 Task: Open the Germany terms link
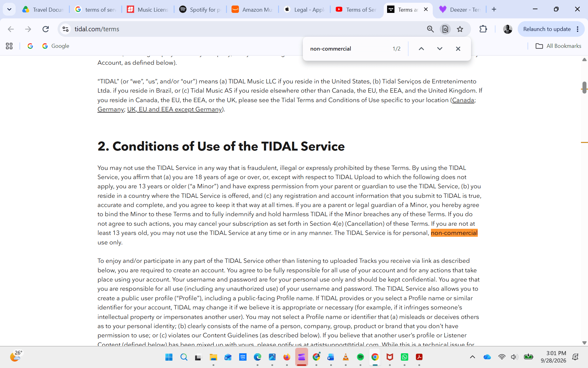tap(111, 109)
